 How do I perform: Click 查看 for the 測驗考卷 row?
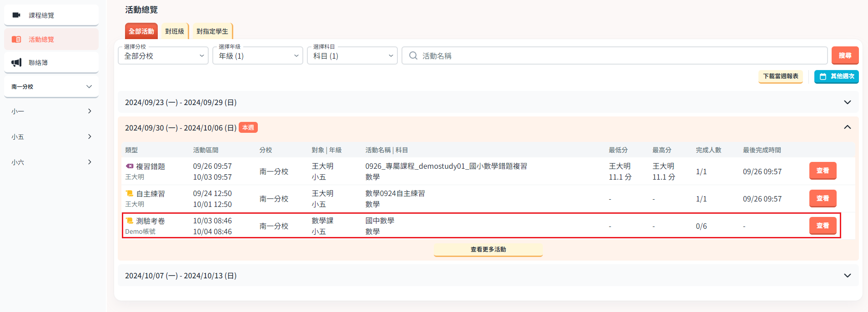823,226
